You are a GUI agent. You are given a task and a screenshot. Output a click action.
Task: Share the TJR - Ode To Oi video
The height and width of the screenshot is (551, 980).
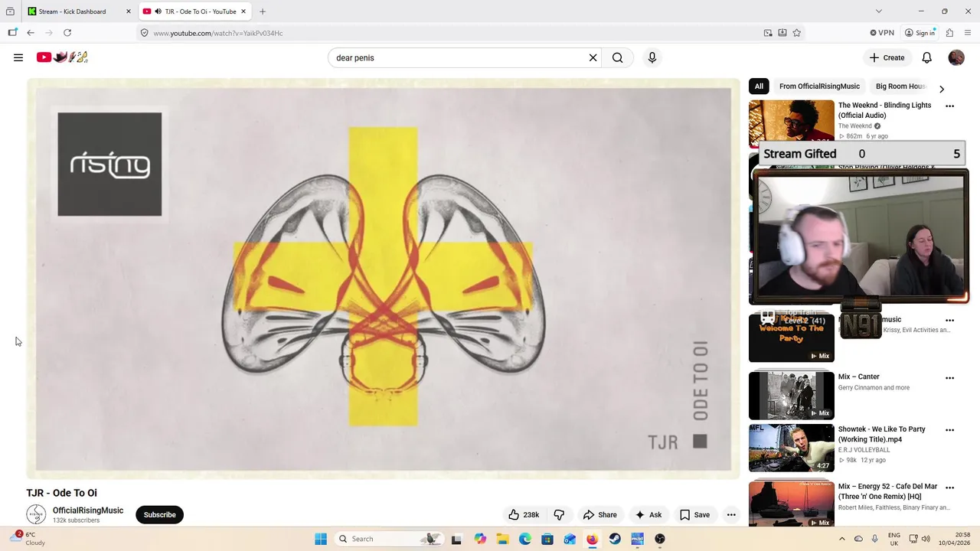pyautogui.click(x=599, y=515)
